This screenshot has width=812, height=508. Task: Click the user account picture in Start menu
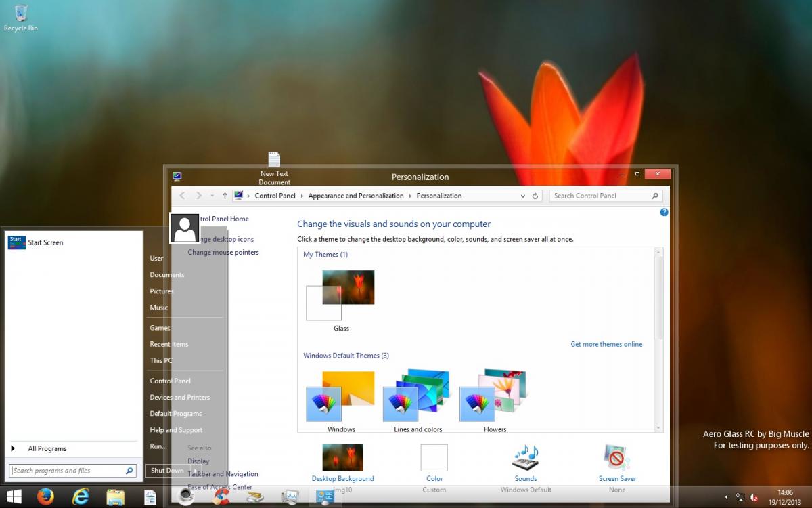coord(184,228)
